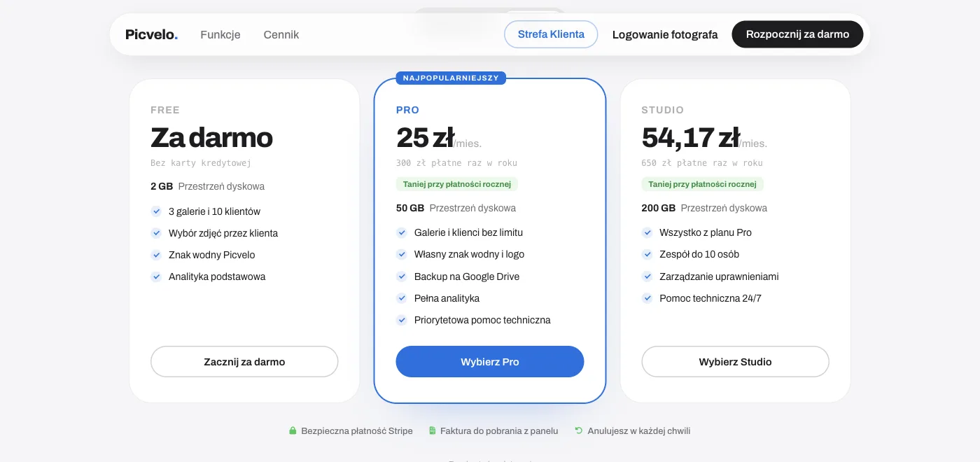Click 650 zł płatne raz w roku
Screen dimensions: 980x462
702,163
